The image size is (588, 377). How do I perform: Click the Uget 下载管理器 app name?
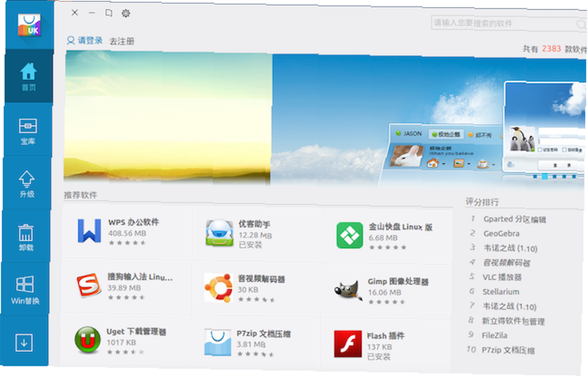136,332
